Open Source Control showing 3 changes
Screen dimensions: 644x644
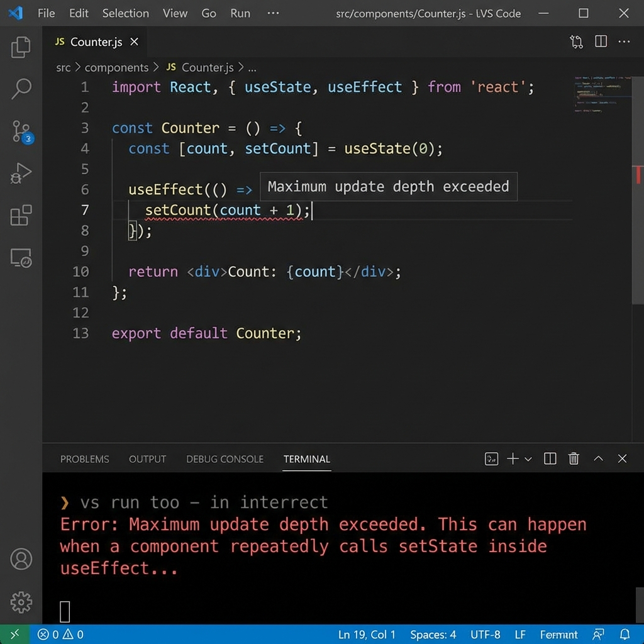[x=21, y=132]
